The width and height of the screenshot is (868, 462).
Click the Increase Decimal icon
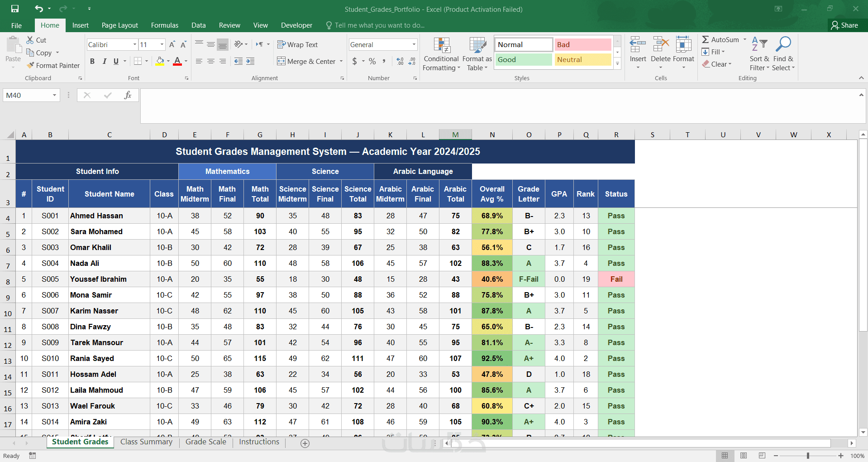400,61
